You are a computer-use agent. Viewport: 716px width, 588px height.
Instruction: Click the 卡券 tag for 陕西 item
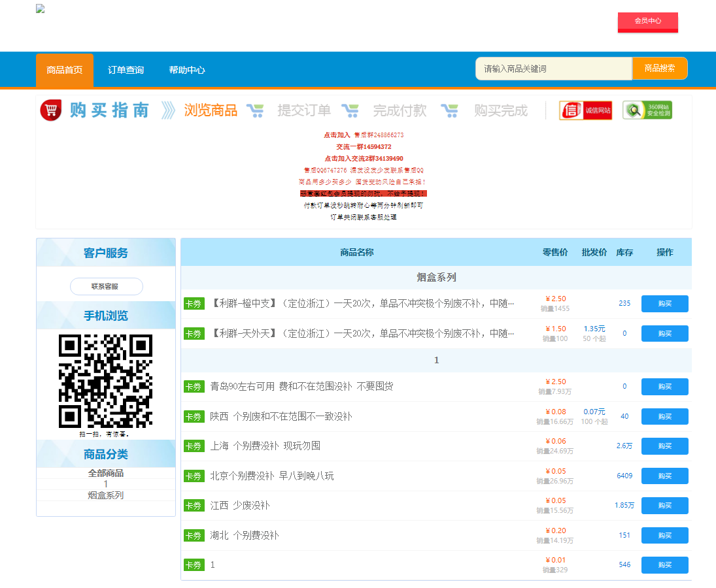coord(194,416)
